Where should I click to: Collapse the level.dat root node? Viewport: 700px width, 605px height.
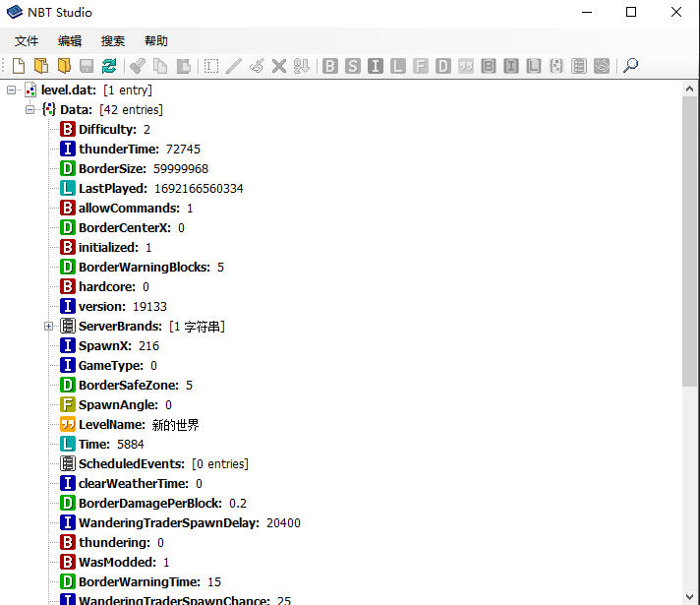pos(12,90)
